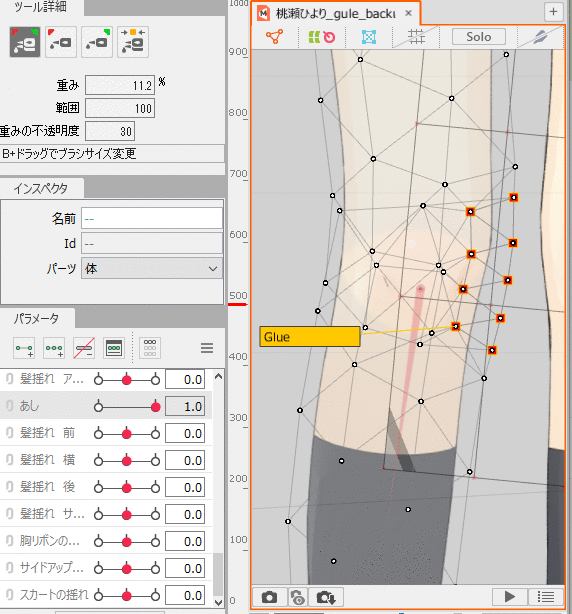Click the mesh edit icon in canvas toolbar
Image resolution: width=572 pixels, height=614 pixels.
[274, 37]
